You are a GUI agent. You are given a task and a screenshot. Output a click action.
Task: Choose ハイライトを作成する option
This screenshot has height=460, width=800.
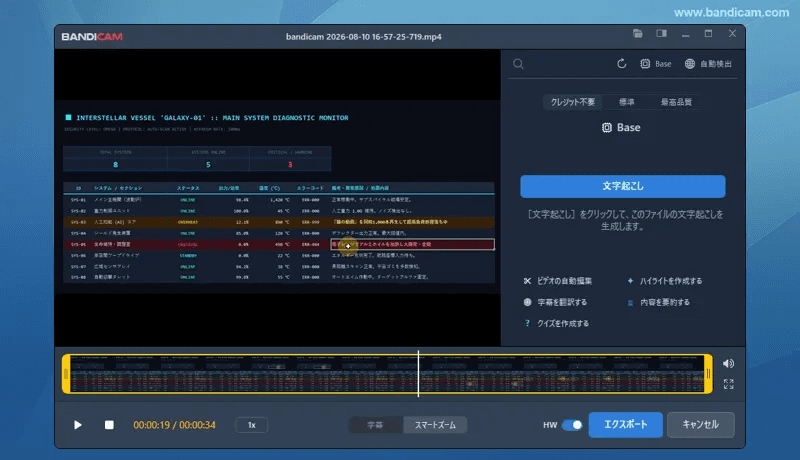point(665,281)
